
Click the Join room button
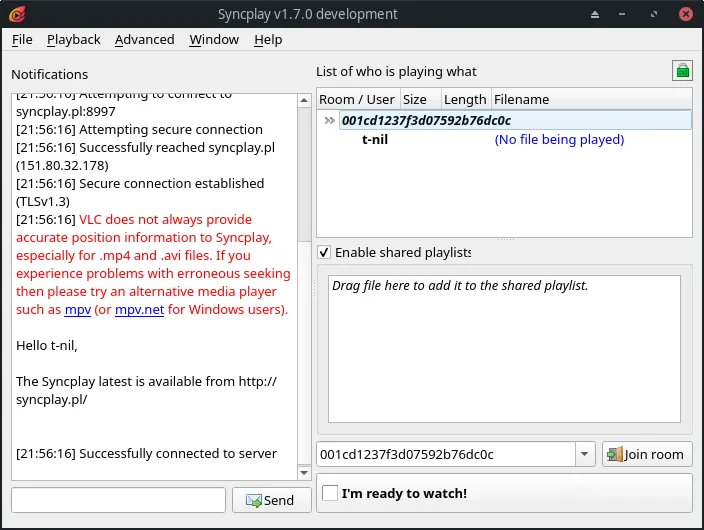[647, 454]
